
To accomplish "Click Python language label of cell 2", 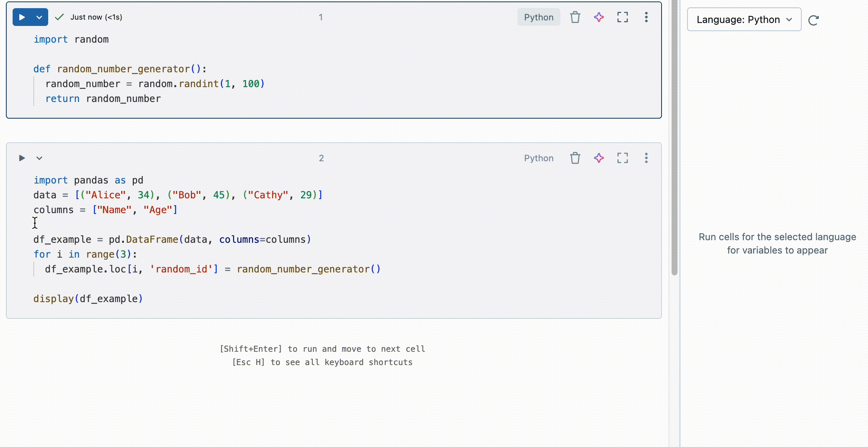I will tap(538, 158).
